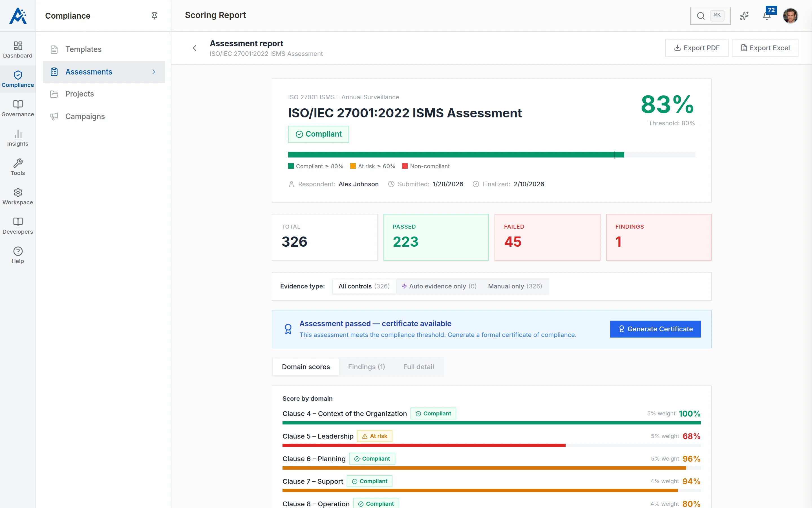Image resolution: width=812 pixels, height=508 pixels.
Task: Click the green Compliant legend swatch
Action: [291, 166]
